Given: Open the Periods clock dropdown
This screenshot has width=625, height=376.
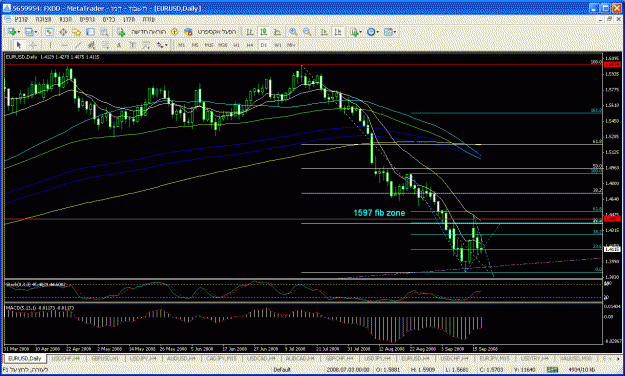Looking at the screenshot, I should click(x=373, y=32).
